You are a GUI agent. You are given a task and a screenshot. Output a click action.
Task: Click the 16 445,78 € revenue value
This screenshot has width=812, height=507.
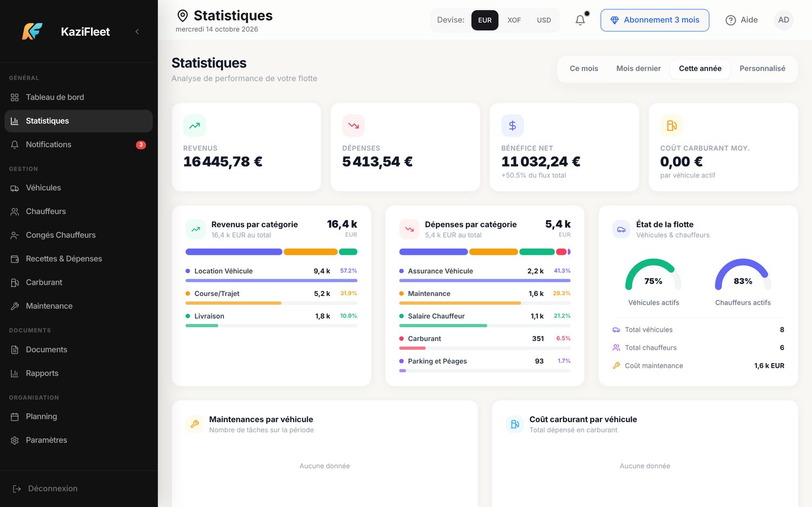coord(223,162)
